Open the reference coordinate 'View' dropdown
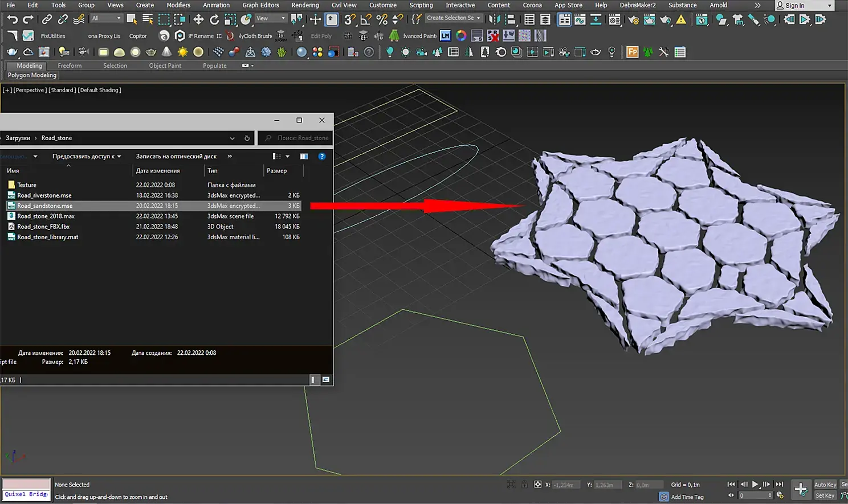 [x=271, y=19]
